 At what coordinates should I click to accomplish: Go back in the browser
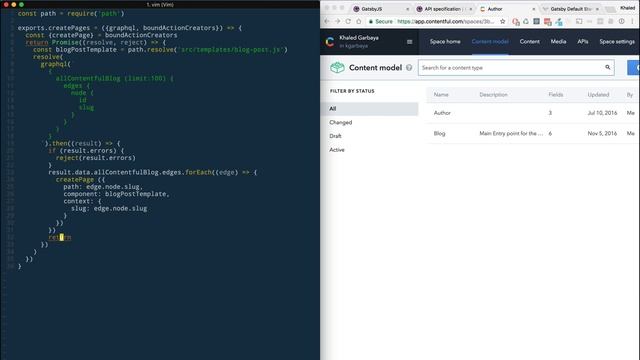[327, 21]
